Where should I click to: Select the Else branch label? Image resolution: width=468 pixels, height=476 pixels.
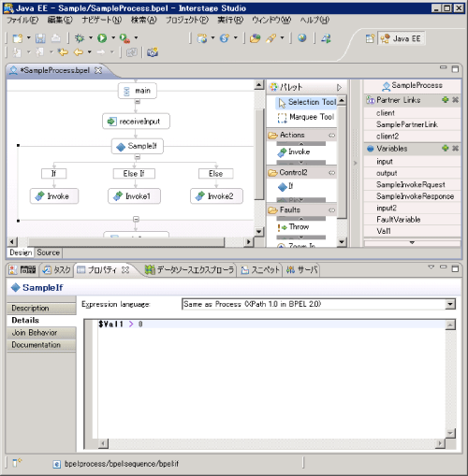[x=216, y=174]
